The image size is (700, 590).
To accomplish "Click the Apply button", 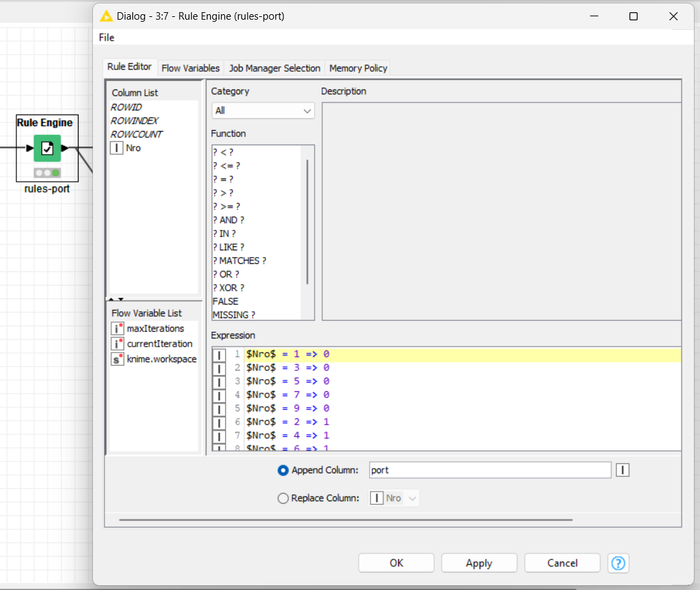I will tap(479, 563).
